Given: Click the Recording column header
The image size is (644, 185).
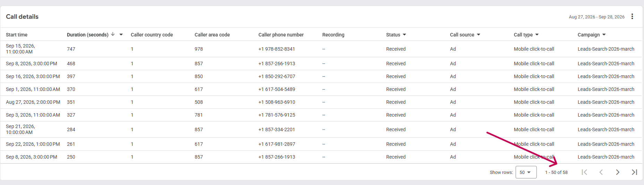Looking at the screenshot, I should click(x=333, y=35).
